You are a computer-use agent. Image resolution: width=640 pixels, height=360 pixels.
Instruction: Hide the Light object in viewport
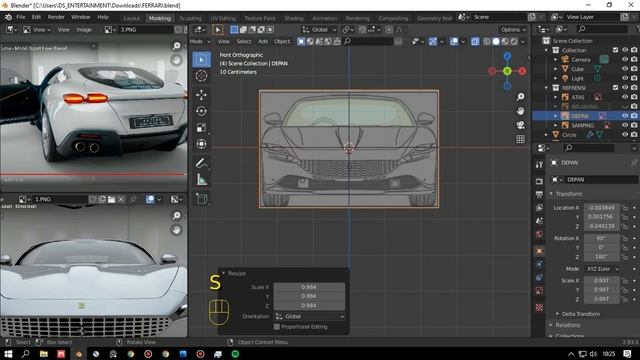(625, 78)
